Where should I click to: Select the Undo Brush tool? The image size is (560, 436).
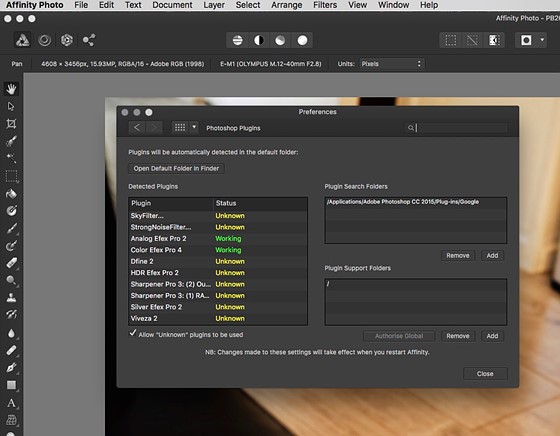(x=11, y=314)
